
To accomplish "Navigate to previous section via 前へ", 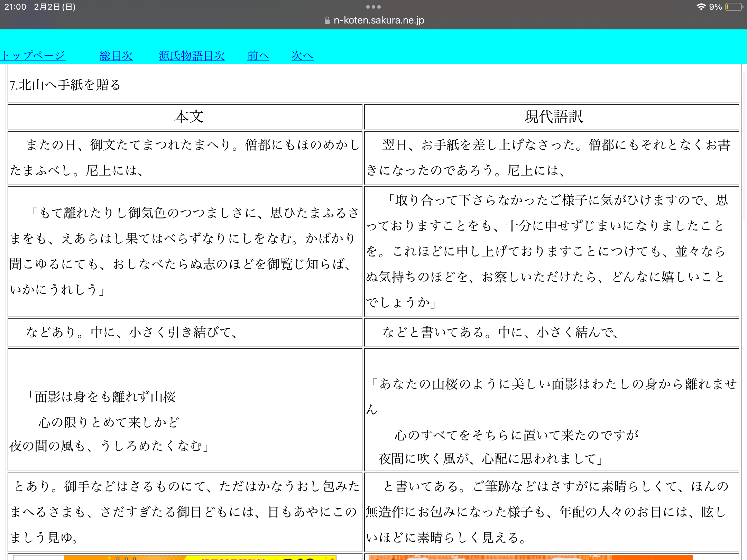I will coord(258,56).
